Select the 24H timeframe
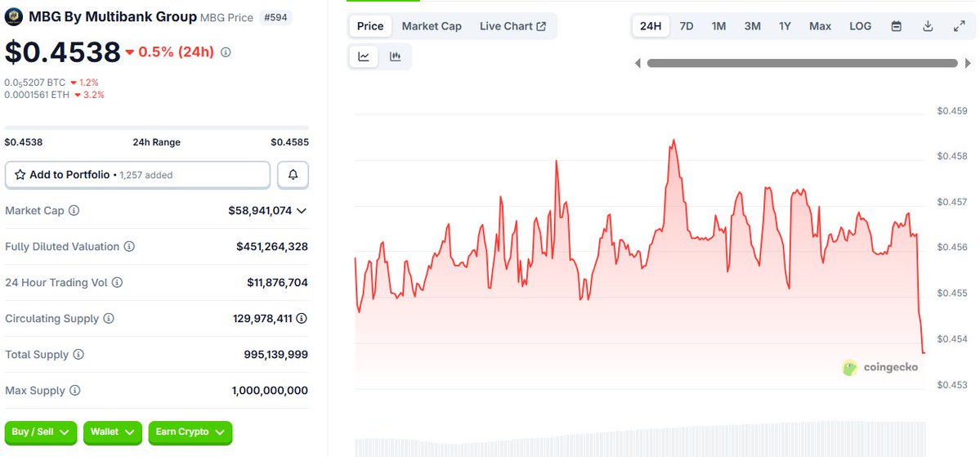 pyautogui.click(x=651, y=26)
